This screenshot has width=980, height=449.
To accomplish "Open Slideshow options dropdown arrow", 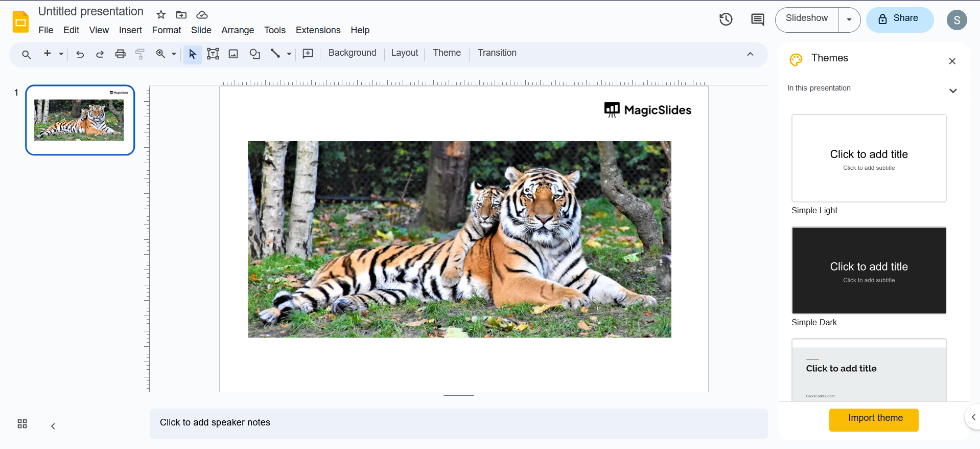I will point(849,20).
